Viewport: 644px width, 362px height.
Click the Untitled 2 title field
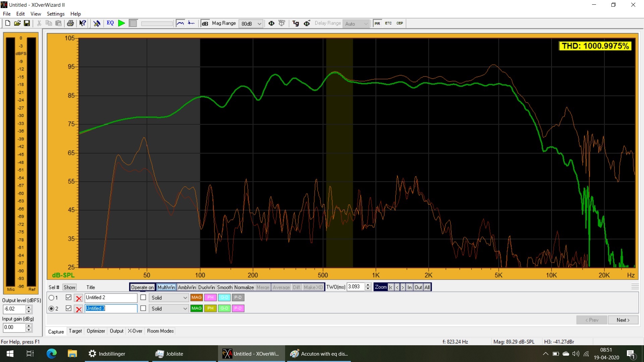[x=111, y=298]
